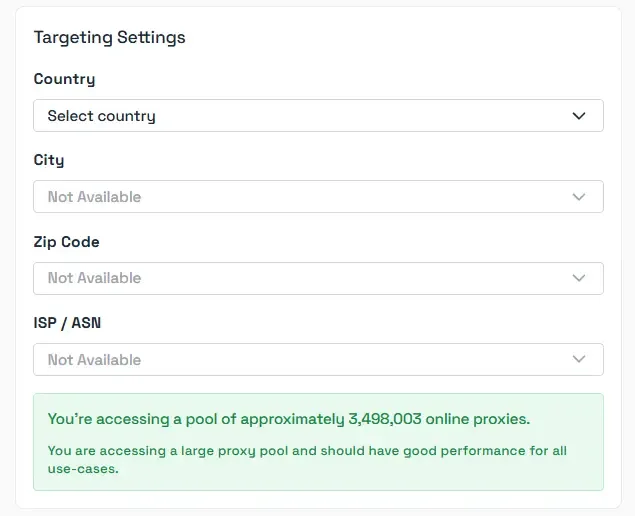Click 'Not Available' text in ISP / ASN field
The width and height of the screenshot is (635, 516).
pos(94,359)
